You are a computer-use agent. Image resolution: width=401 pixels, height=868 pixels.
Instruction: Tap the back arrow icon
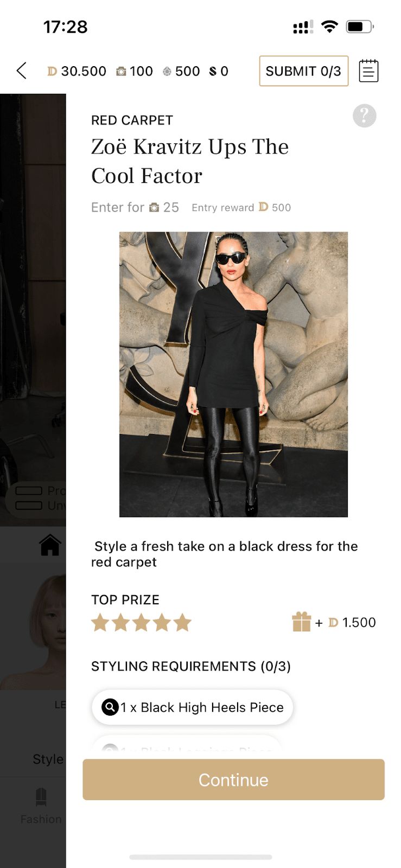[22, 71]
